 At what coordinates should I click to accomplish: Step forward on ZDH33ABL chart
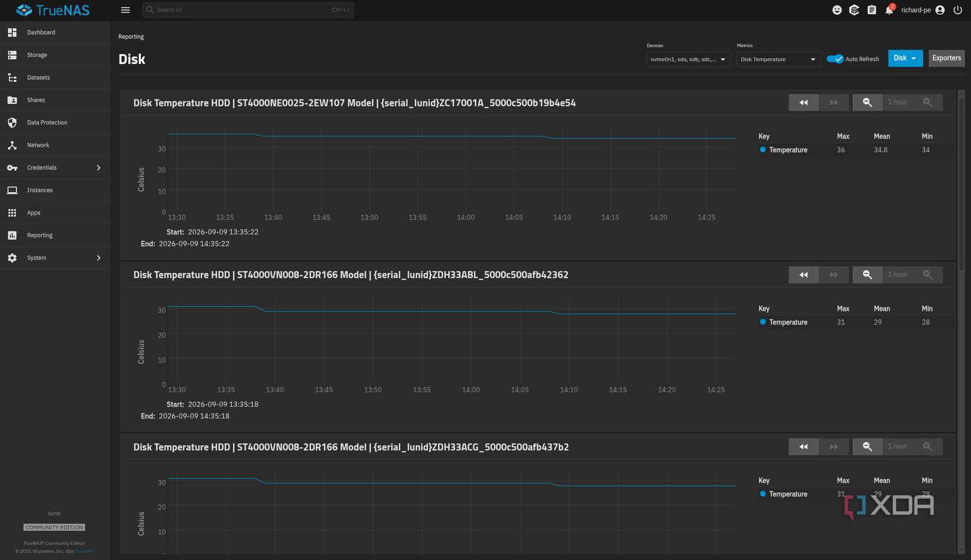tap(834, 275)
